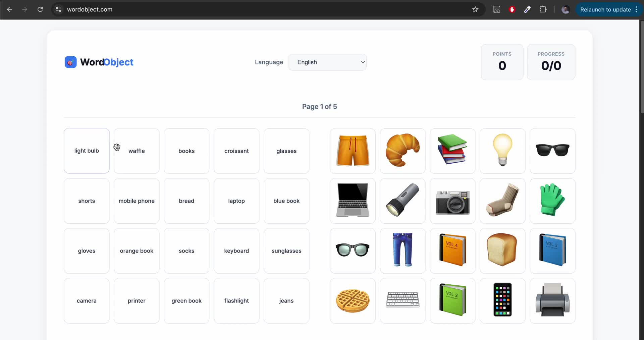Click the Points score box

pyautogui.click(x=502, y=62)
